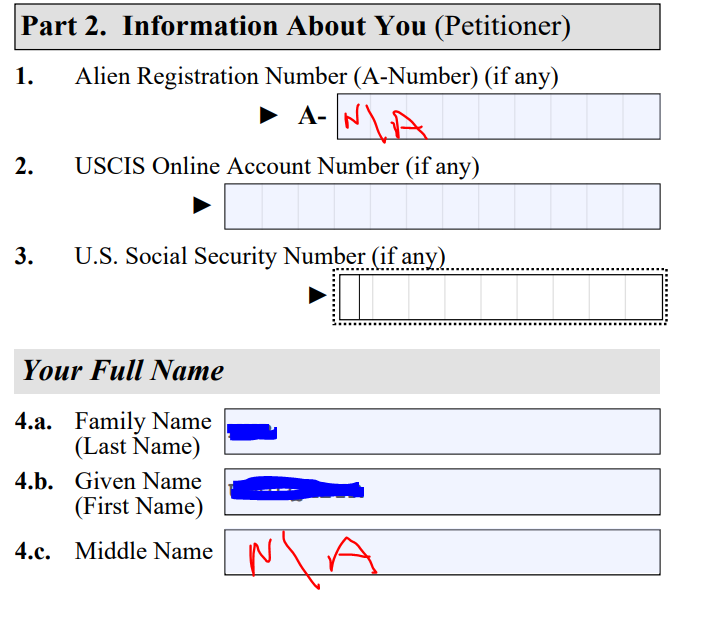The image size is (711, 619).
Task: Click the red N/A handwriting in A-Number field
Action: [385, 123]
